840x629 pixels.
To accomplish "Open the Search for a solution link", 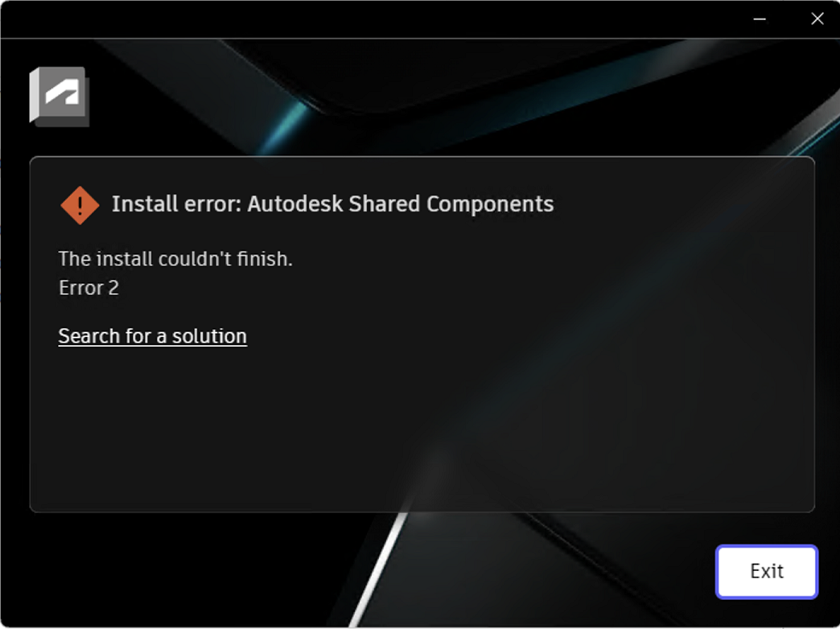I will point(153,336).
